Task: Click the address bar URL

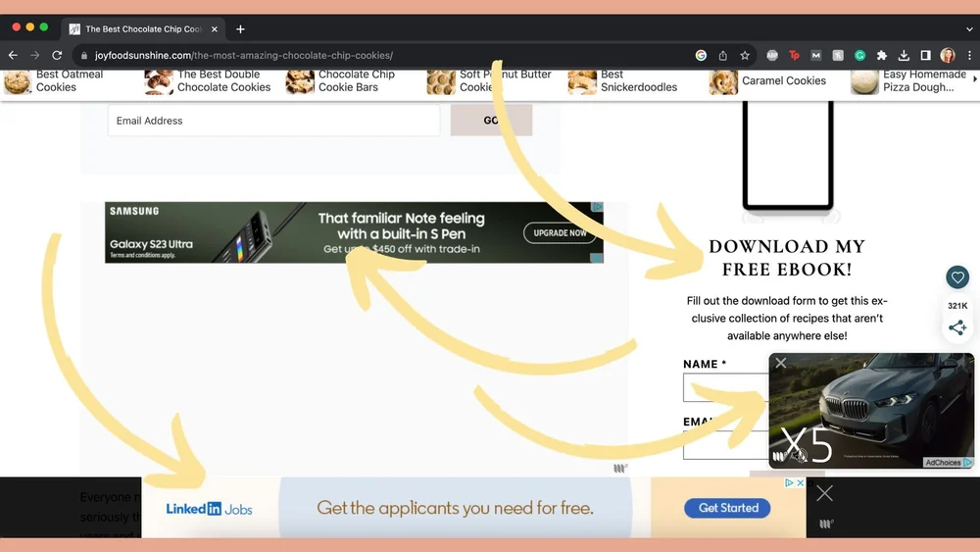Action: pyautogui.click(x=244, y=55)
